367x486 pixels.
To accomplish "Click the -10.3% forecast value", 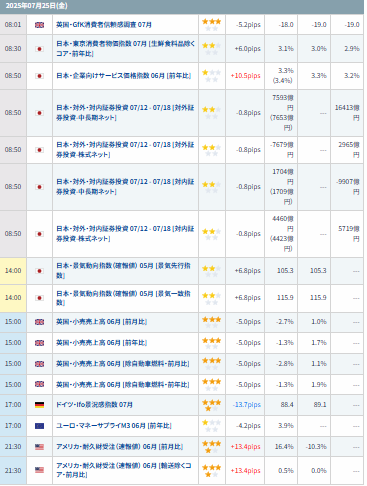I will [316, 447].
